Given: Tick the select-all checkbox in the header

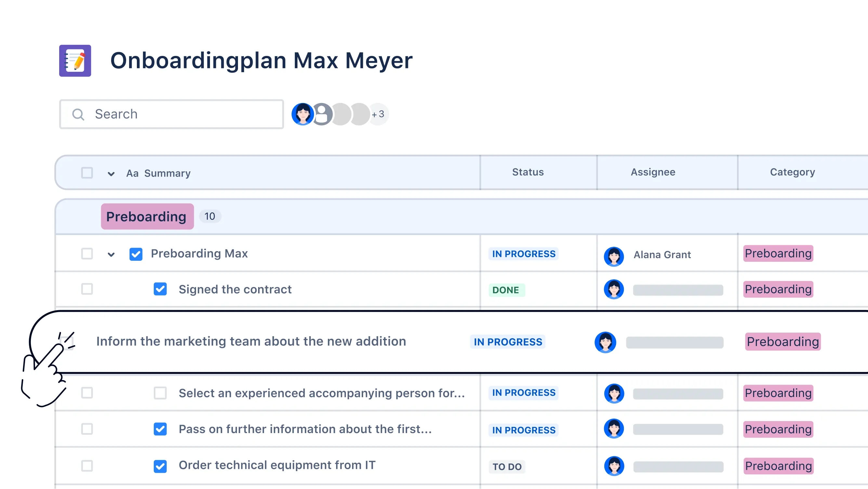Looking at the screenshot, I should [x=87, y=173].
